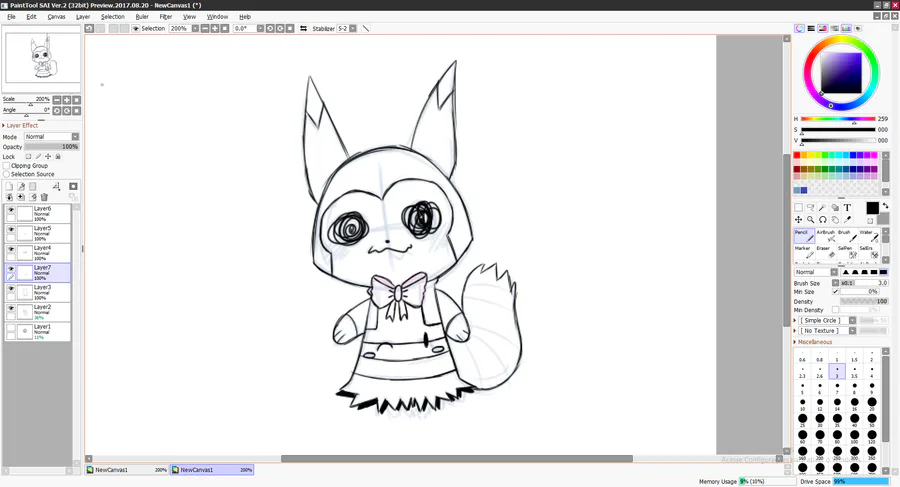900x487 pixels.
Task: Set the layer Opacity slider
Action: pos(52,147)
